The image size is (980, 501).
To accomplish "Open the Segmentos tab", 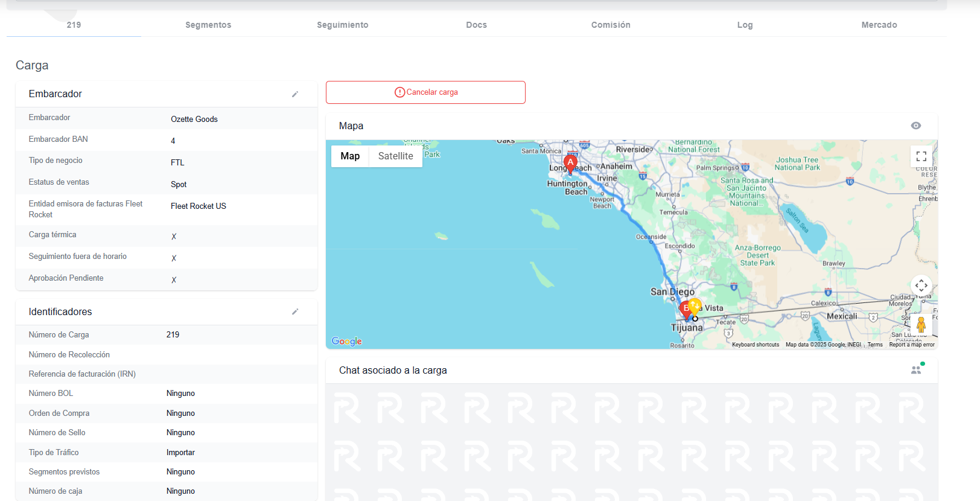I will pyautogui.click(x=208, y=25).
